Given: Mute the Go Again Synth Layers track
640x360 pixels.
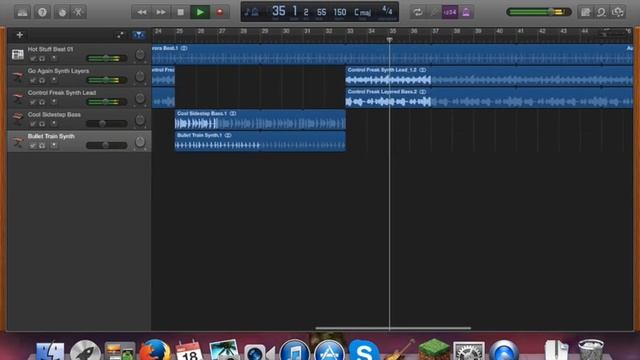Looking at the screenshot, I should (33, 80).
